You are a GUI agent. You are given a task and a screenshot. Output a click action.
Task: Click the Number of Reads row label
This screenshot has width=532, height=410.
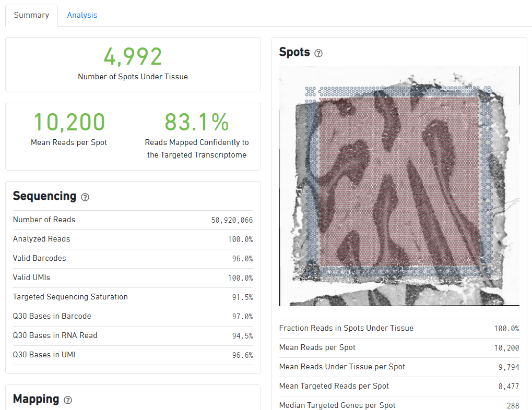(x=44, y=220)
